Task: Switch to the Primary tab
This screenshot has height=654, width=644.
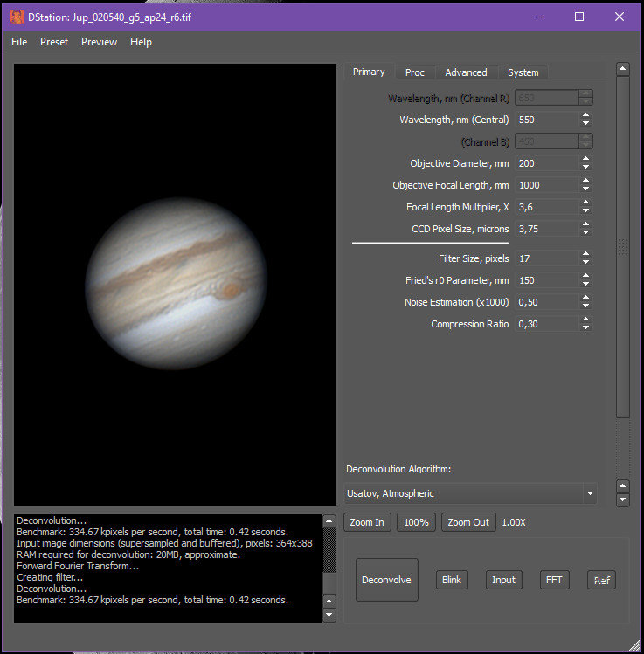Action: click(369, 72)
